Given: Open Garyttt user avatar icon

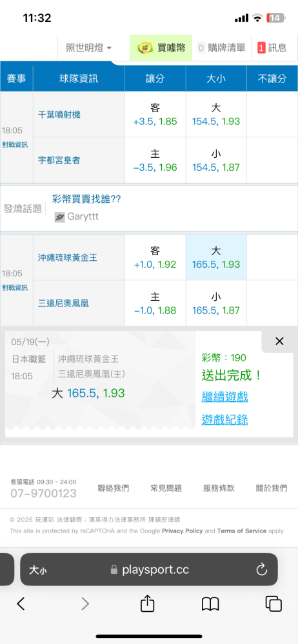Looking at the screenshot, I should 60,217.
